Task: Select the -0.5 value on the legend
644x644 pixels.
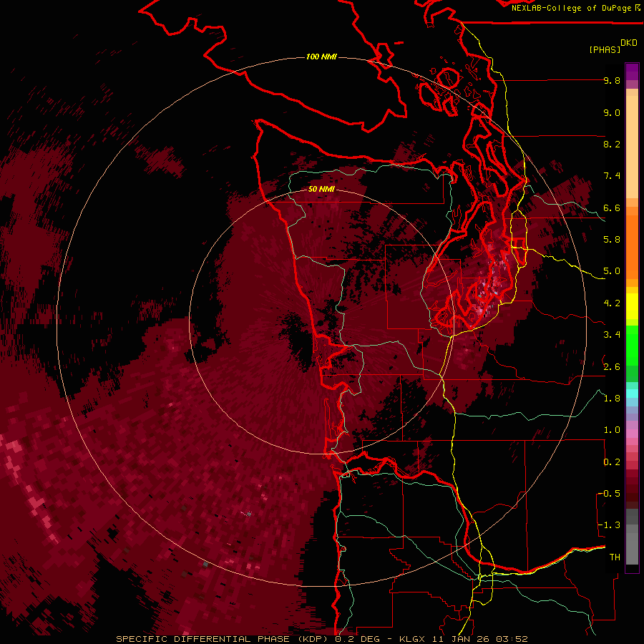Action: coord(609,494)
